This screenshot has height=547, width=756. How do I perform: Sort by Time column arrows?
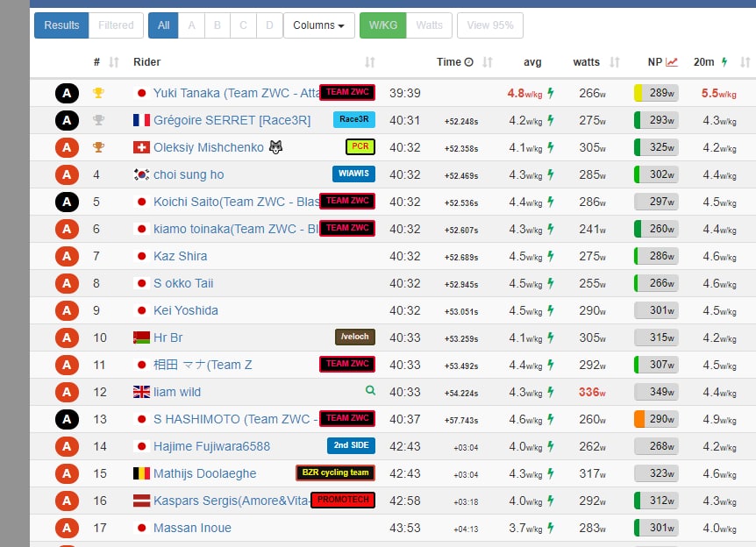click(488, 62)
